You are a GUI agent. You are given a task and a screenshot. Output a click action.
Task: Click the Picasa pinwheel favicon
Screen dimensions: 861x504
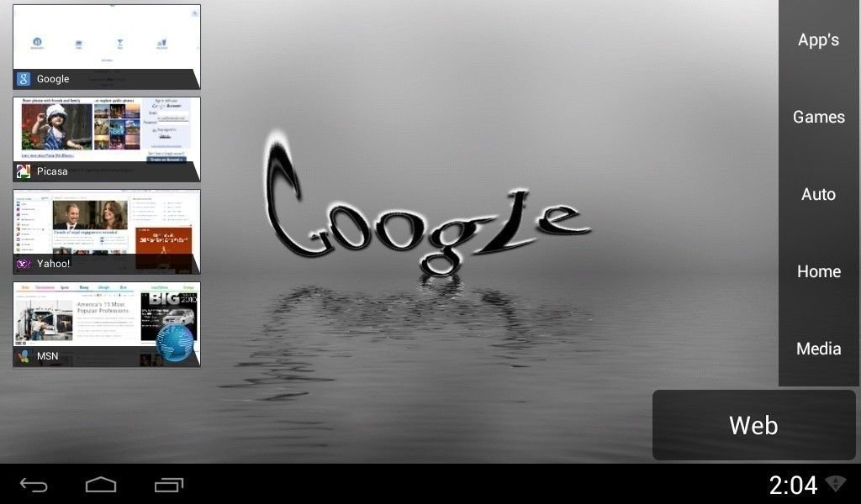23,171
